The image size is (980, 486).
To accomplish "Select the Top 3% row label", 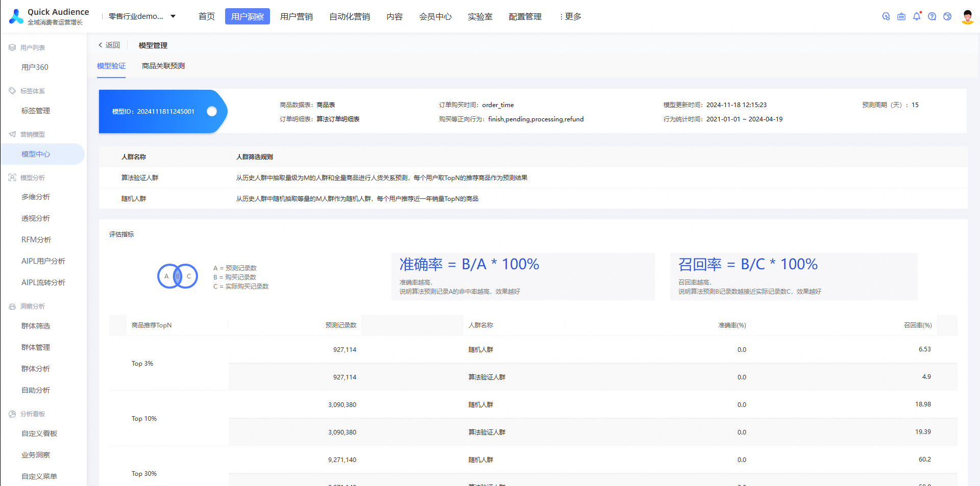I will coord(142,364).
